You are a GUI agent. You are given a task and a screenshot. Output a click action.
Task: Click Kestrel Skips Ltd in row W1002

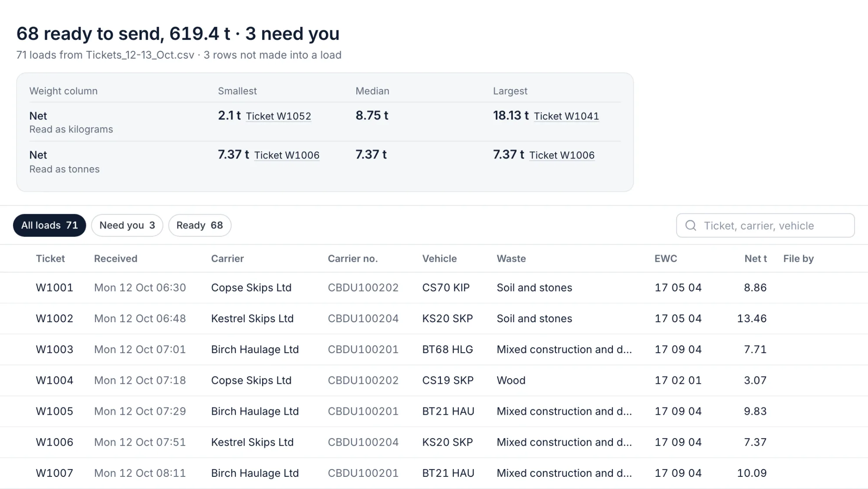[x=253, y=318]
